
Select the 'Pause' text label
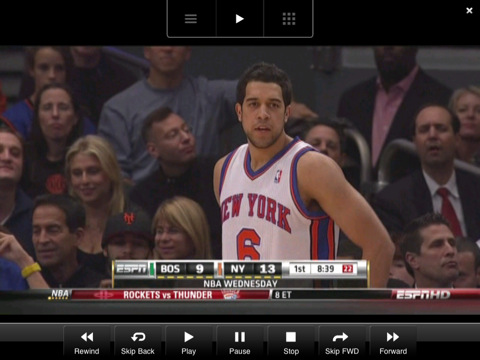point(240,351)
